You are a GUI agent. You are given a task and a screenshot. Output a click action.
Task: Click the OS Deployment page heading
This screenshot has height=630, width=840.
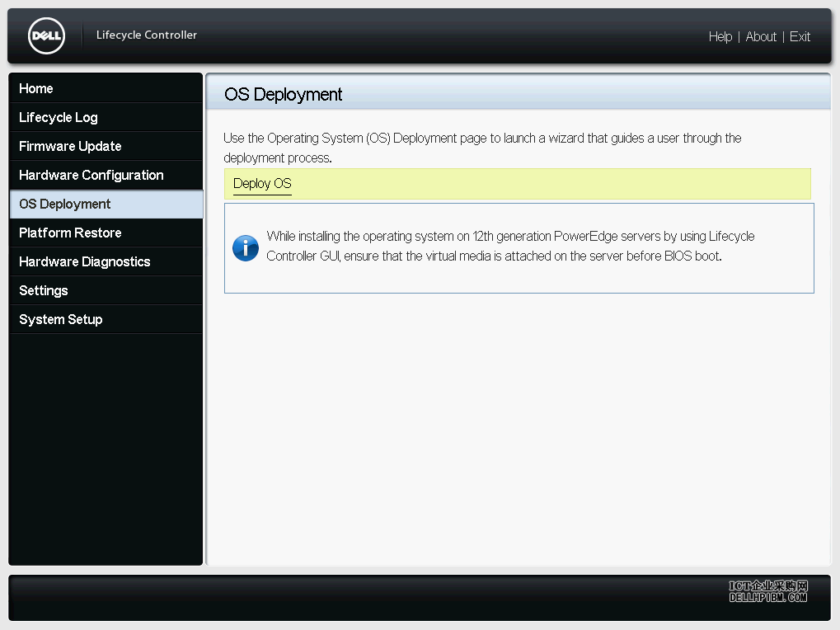(x=283, y=94)
